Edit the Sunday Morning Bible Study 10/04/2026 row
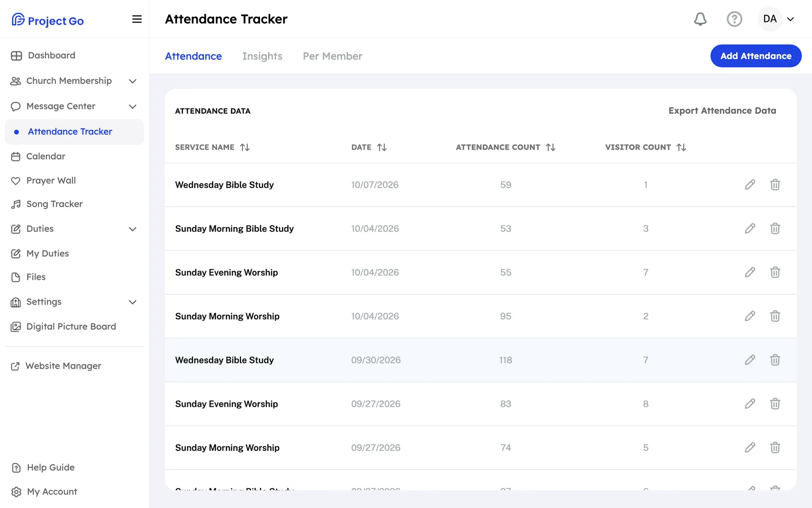 pos(750,229)
